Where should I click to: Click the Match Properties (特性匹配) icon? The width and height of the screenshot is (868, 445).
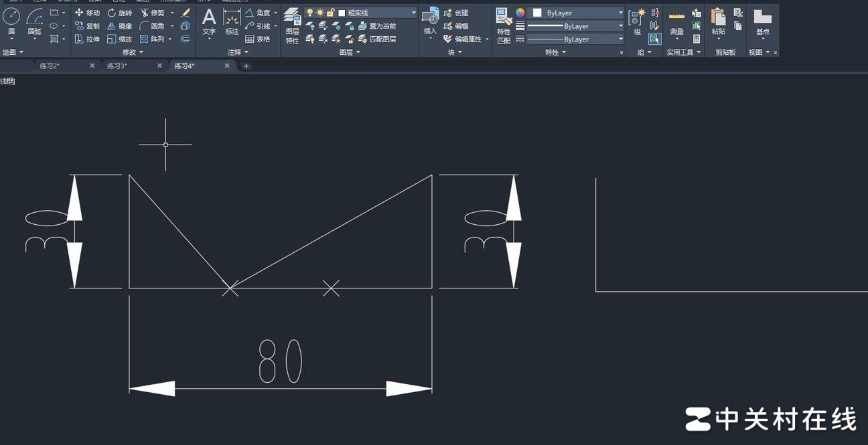pyautogui.click(x=504, y=25)
